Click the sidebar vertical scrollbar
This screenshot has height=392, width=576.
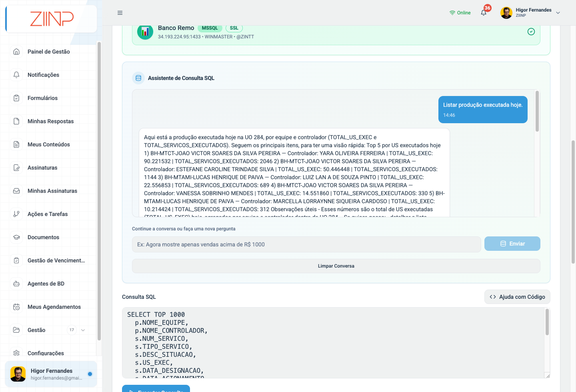(99, 191)
